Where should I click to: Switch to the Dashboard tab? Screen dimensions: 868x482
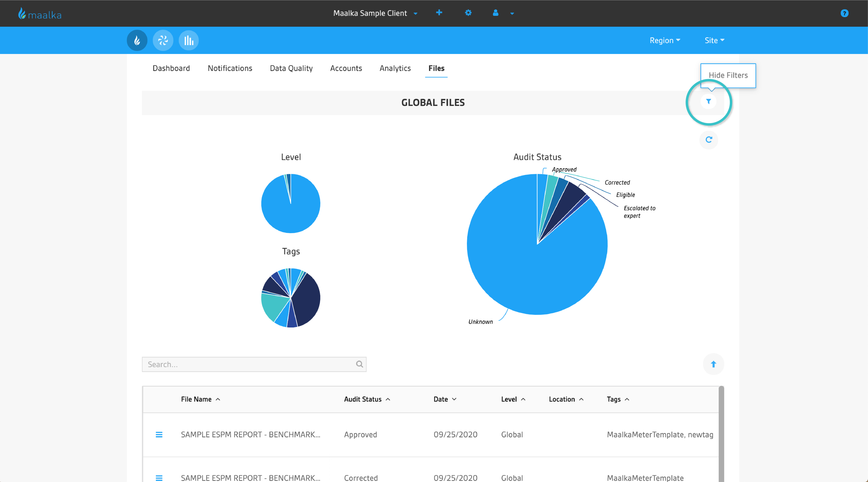[x=171, y=68]
